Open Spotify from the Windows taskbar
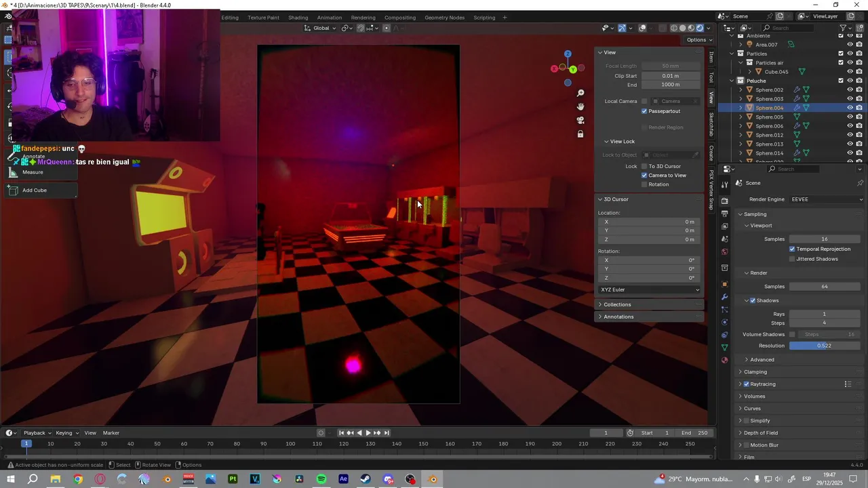 coord(321,479)
